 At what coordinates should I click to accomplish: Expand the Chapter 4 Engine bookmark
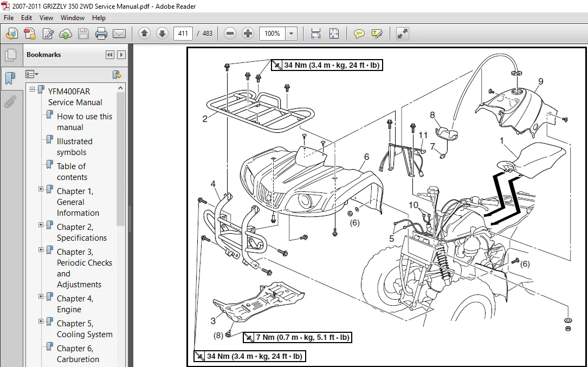pos(41,297)
